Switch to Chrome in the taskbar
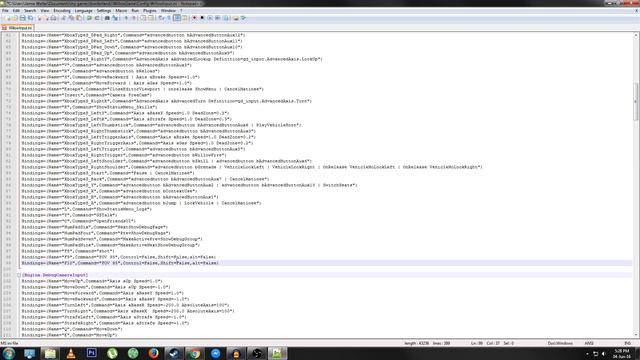Viewport: 640px width, 360px height. tap(195, 353)
